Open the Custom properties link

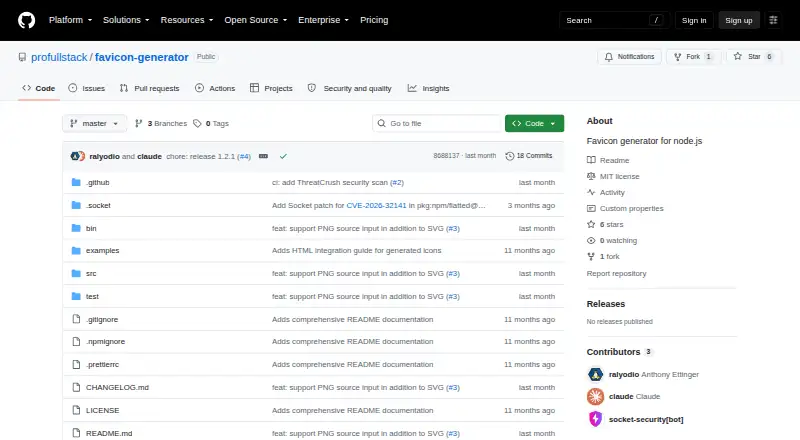(625, 208)
